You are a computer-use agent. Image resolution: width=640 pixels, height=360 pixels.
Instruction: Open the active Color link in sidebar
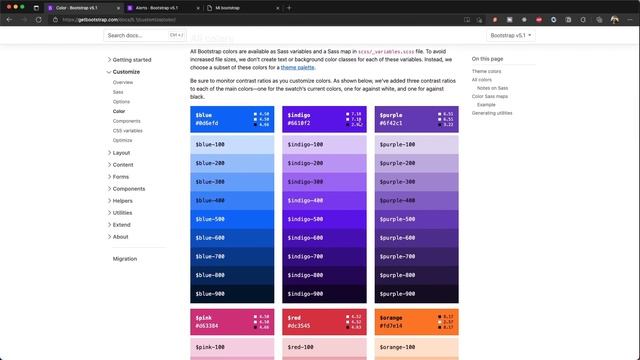coord(119,111)
